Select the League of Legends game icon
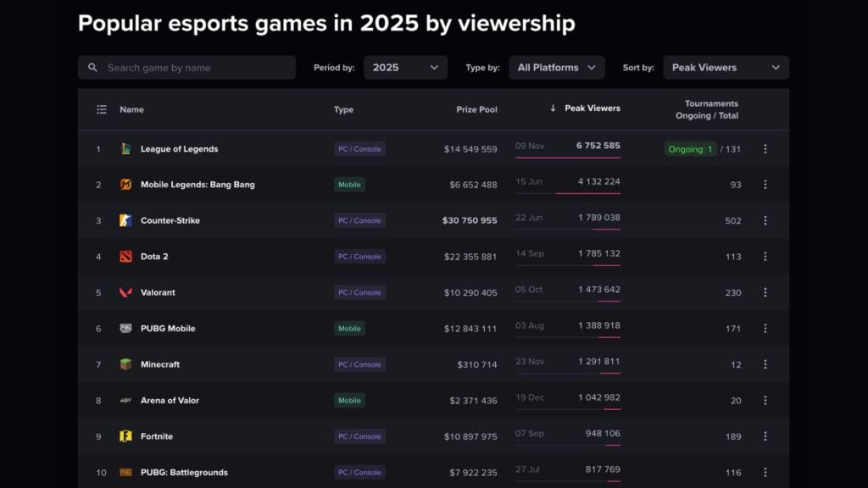 pos(127,148)
